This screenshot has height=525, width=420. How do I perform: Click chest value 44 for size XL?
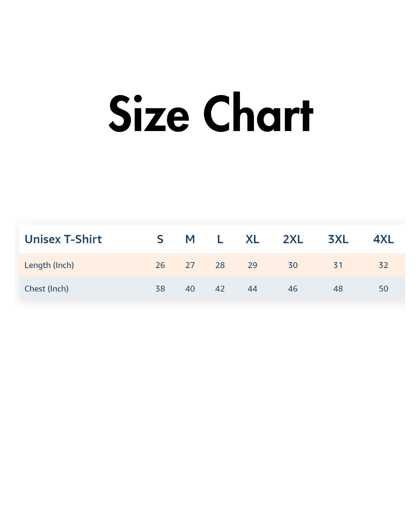point(252,289)
